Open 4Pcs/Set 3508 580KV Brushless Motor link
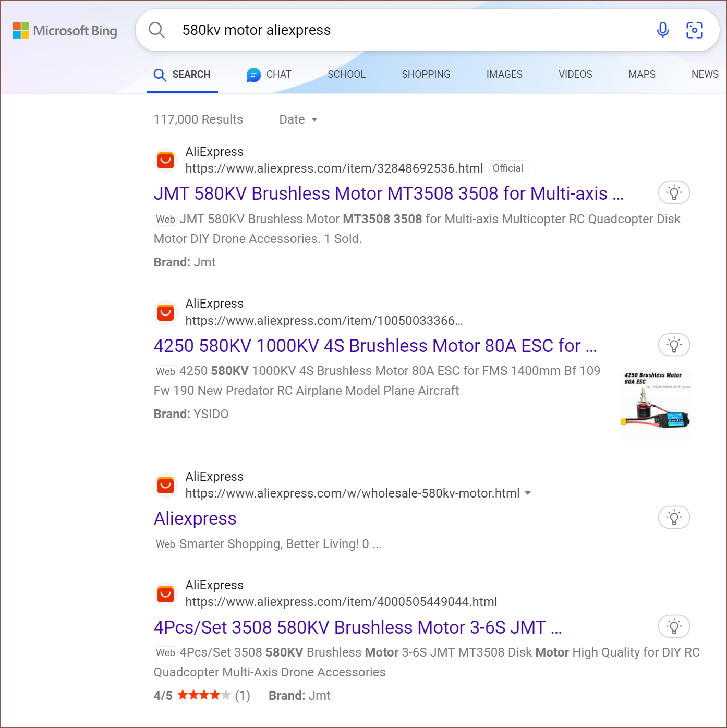This screenshot has width=727, height=728. [x=358, y=627]
